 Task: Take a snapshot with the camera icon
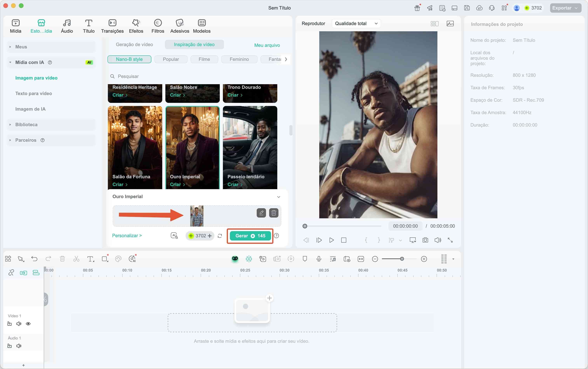[425, 240]
